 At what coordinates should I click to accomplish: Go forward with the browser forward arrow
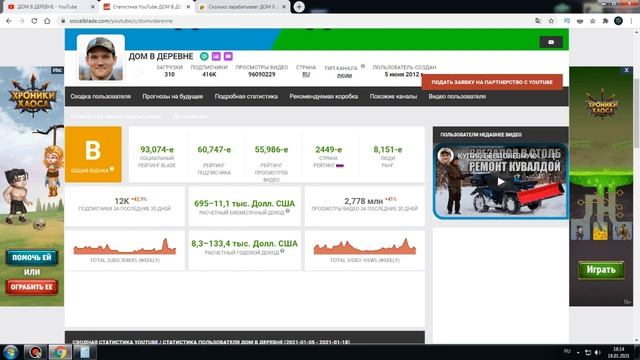coord(21,21)
